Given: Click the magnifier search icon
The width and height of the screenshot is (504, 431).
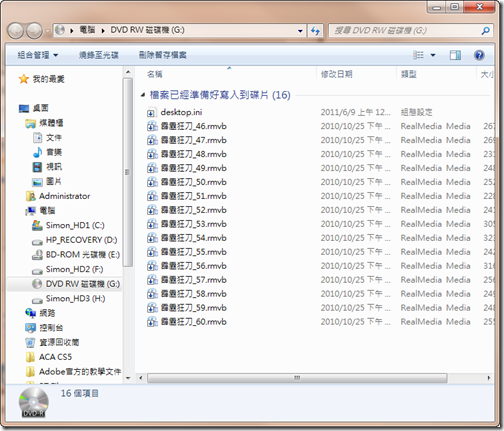Looking at the screenshot, I should [486, 31].
